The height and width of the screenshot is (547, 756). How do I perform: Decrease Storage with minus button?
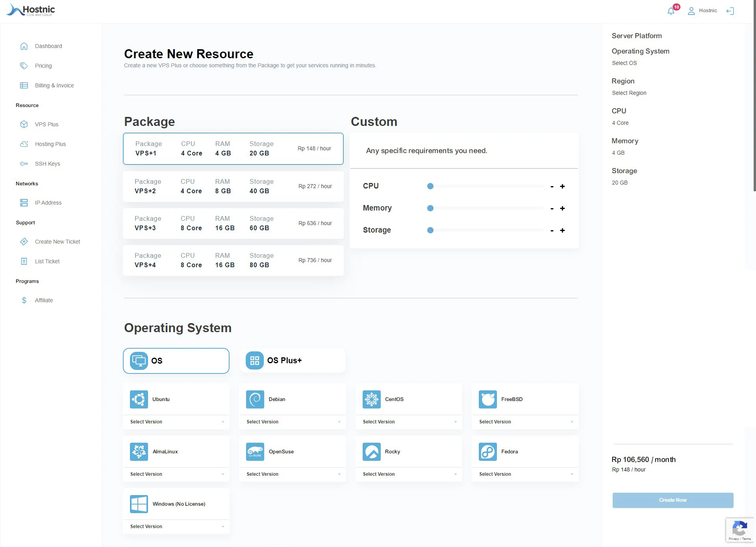tap(552, 231)
